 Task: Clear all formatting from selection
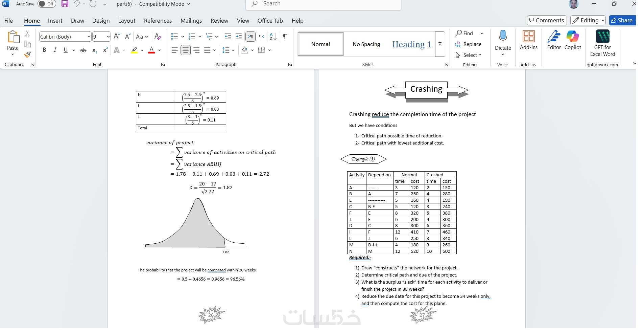point(158,37)
